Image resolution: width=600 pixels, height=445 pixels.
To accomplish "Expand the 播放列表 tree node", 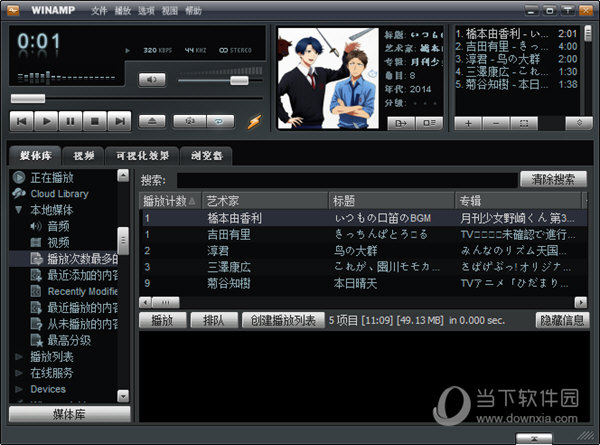I will pyautogui.click(x=18, y=357).
